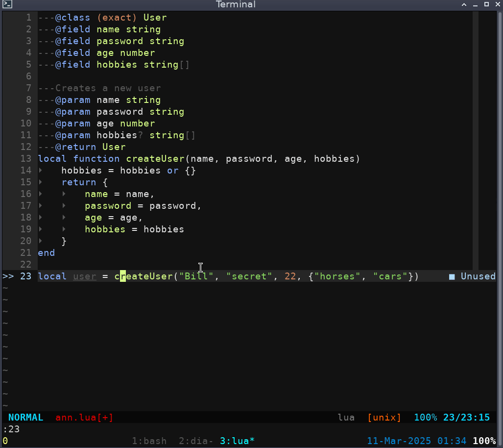Minimize the Terminal window
503x448 pixels.
[475, 4]
